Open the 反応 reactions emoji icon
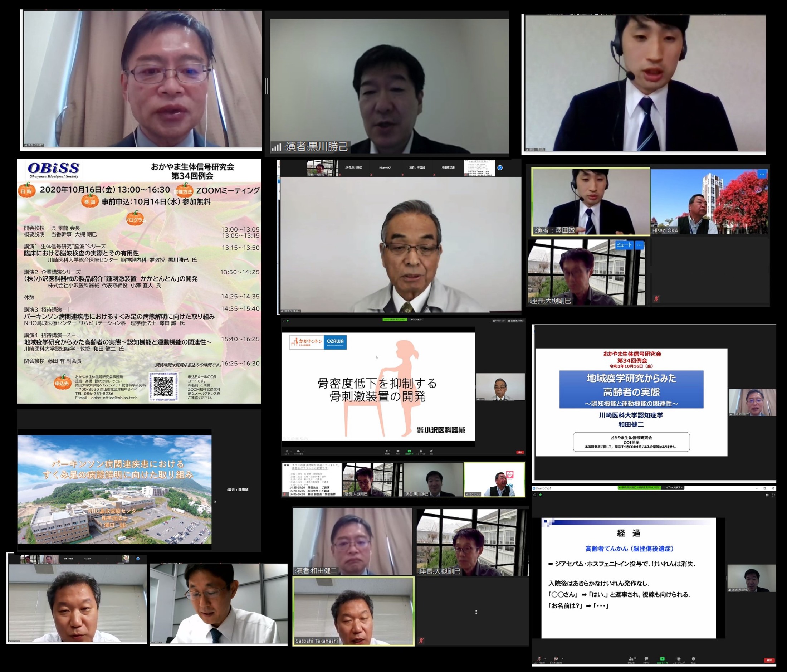787x672 pixels. point(693,659)
